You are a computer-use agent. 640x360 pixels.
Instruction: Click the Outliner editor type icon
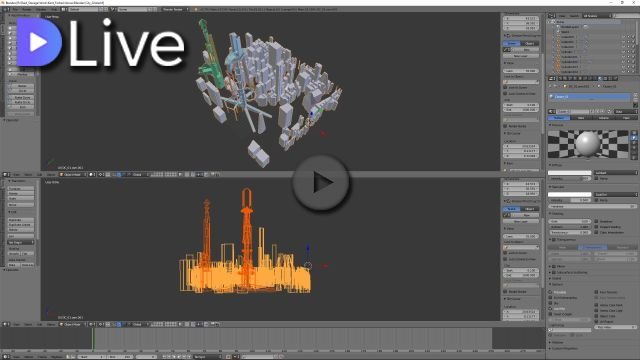click(551, 16)
